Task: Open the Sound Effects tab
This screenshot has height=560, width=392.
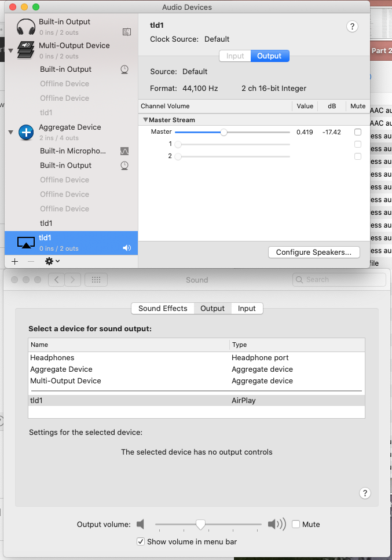Action: 162,308
